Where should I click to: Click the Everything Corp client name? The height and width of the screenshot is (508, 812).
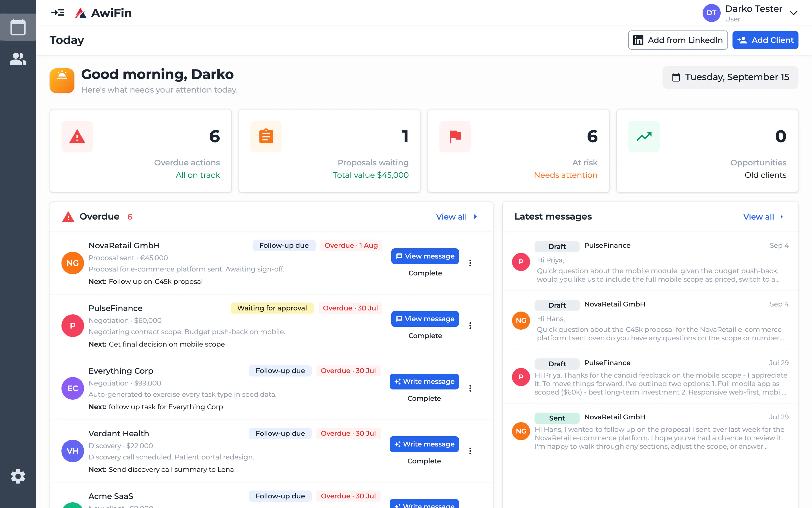click(x=121, y=371)
